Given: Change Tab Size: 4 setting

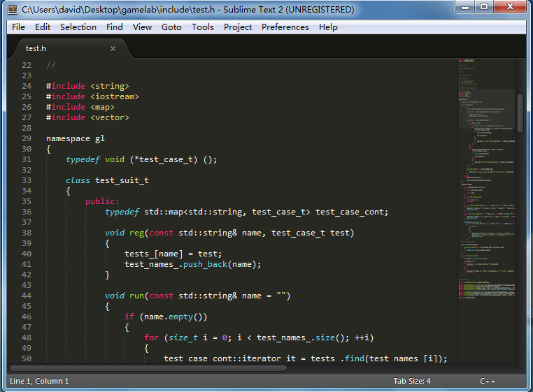Looking at the screenshot, I should pos(412,381).
